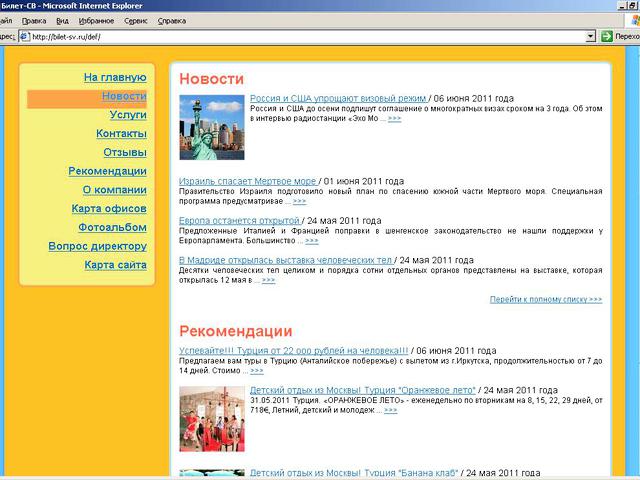
Task: Click the green Go arrow button (Переход)
Action: [x=606, y=36]
